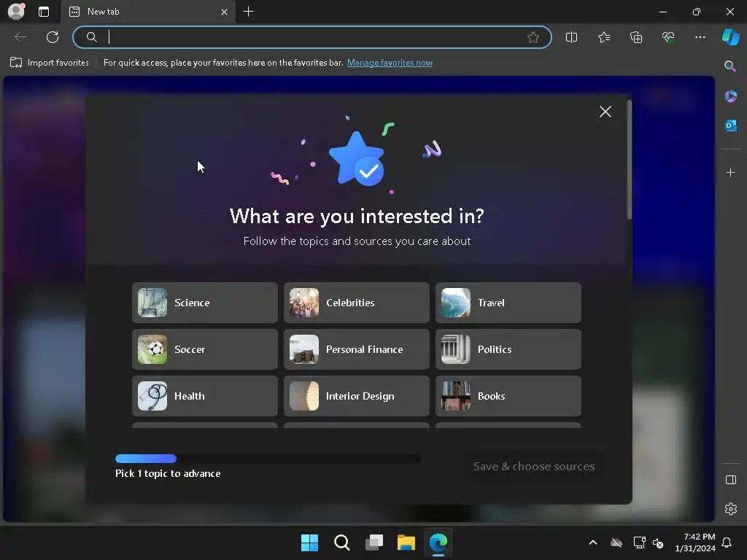
Task: Follow the Science topic
Action: (204, 303)
